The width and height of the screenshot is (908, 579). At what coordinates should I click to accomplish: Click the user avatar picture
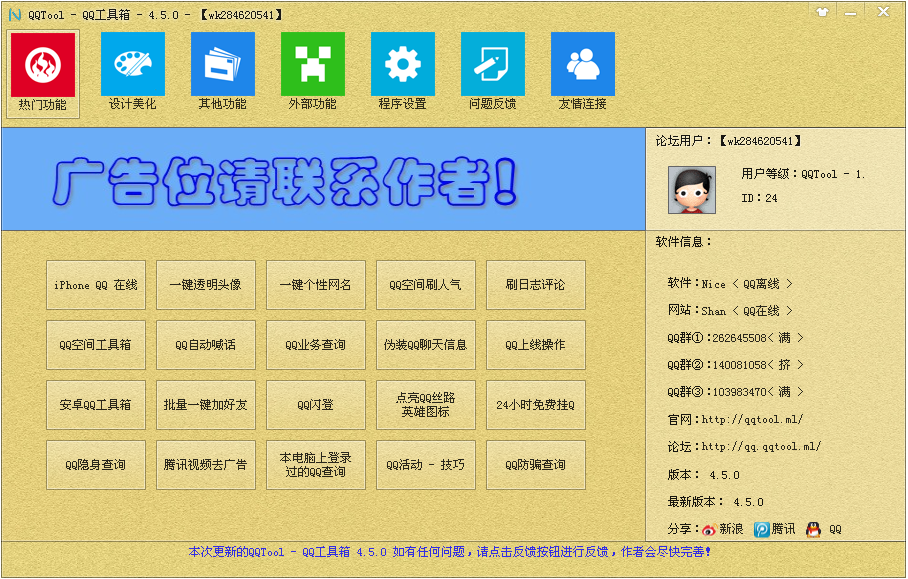tap(692, 190)
